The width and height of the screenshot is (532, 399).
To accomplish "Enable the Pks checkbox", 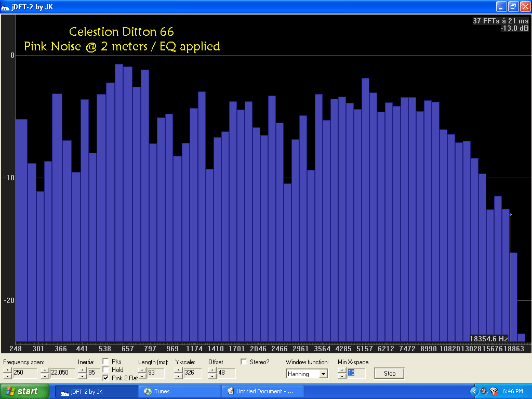I will [106, 362].
